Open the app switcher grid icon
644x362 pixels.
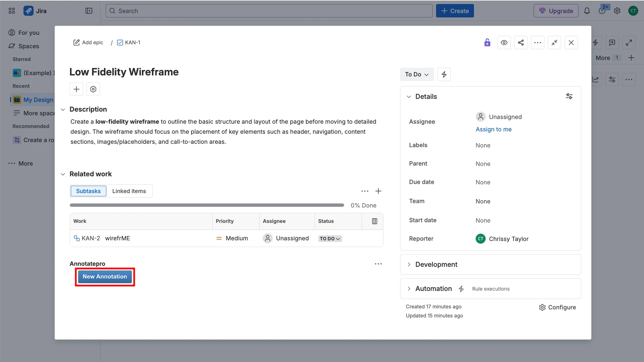point(11,11)
